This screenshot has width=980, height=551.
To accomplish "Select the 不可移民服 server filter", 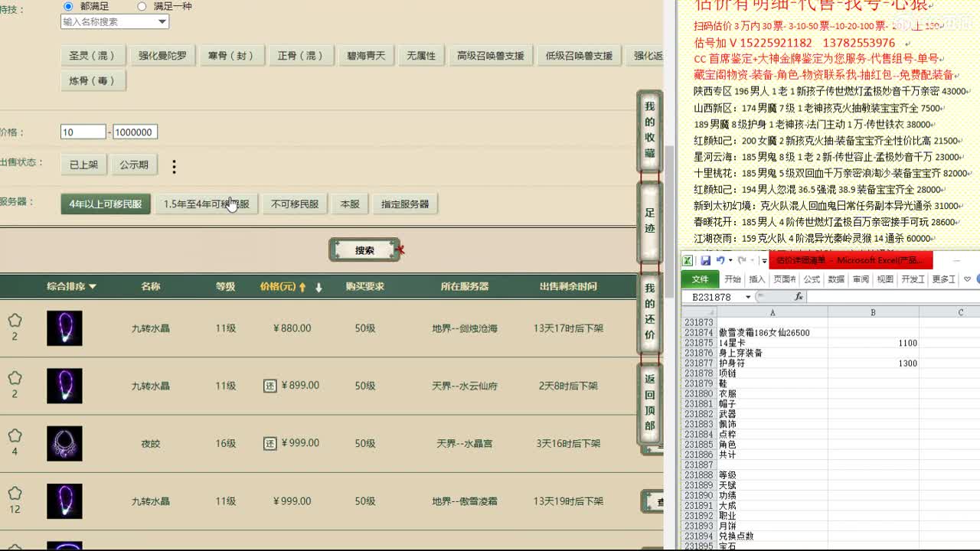I will pyautogui.click(x=295, y=204).
